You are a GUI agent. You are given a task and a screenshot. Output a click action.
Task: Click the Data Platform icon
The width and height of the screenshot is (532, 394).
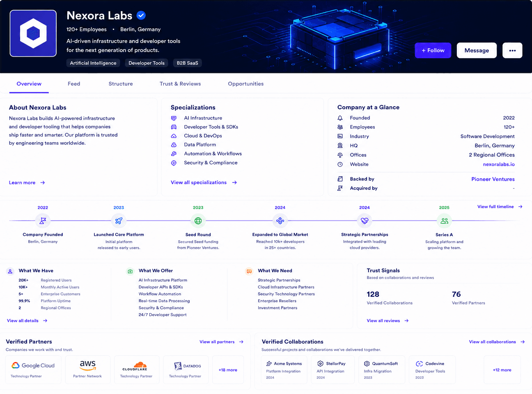click(174, 145)
